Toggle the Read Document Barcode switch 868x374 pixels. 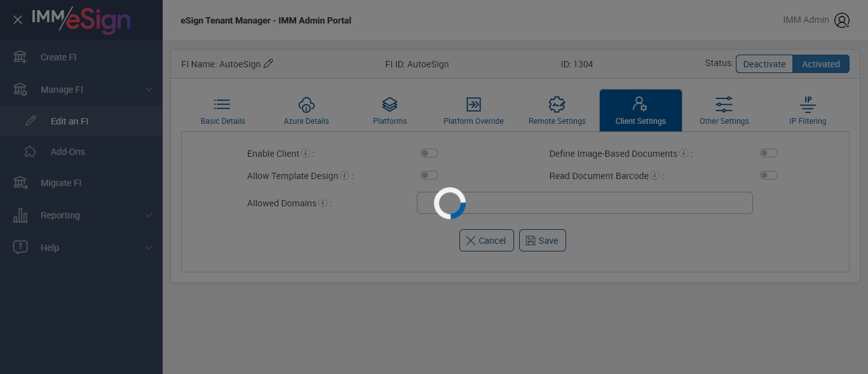pyautogui.click(x=769, y=175)
